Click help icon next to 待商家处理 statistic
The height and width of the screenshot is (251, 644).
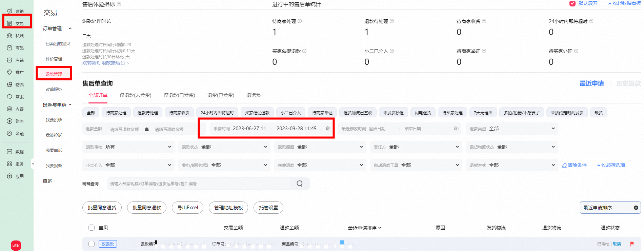[x=300, y=21]
